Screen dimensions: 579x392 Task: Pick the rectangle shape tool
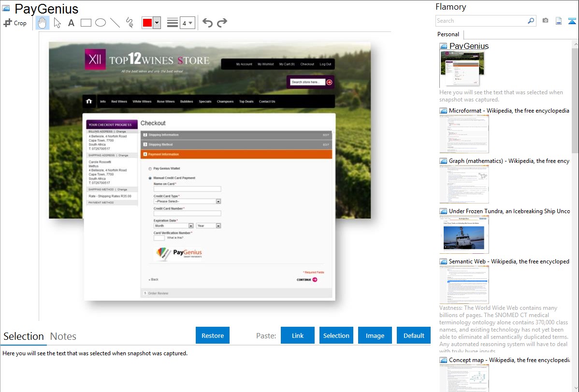tap(86, 23)
